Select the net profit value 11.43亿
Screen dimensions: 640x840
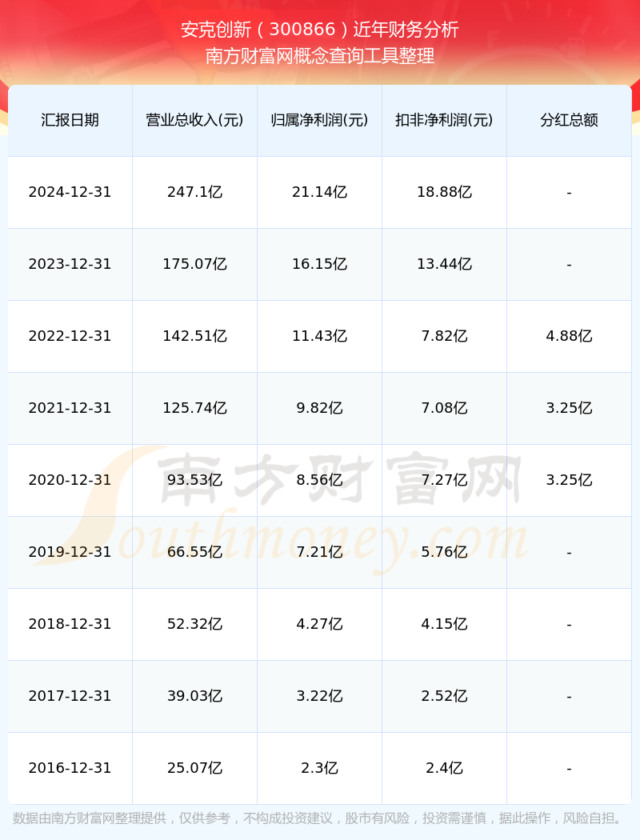click(x=319, y=336)
